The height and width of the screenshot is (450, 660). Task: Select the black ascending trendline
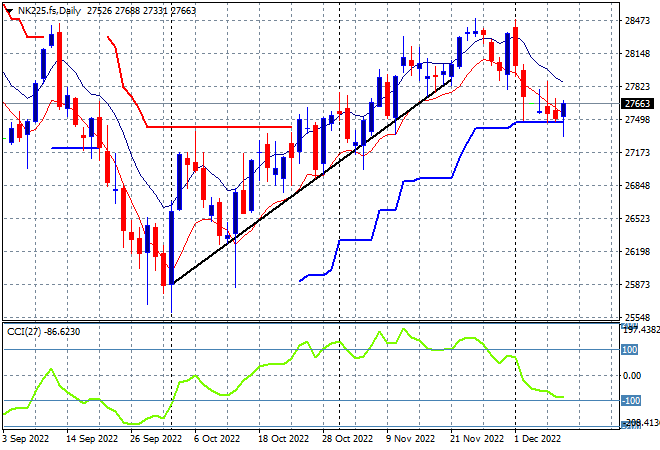coord(311,181)
